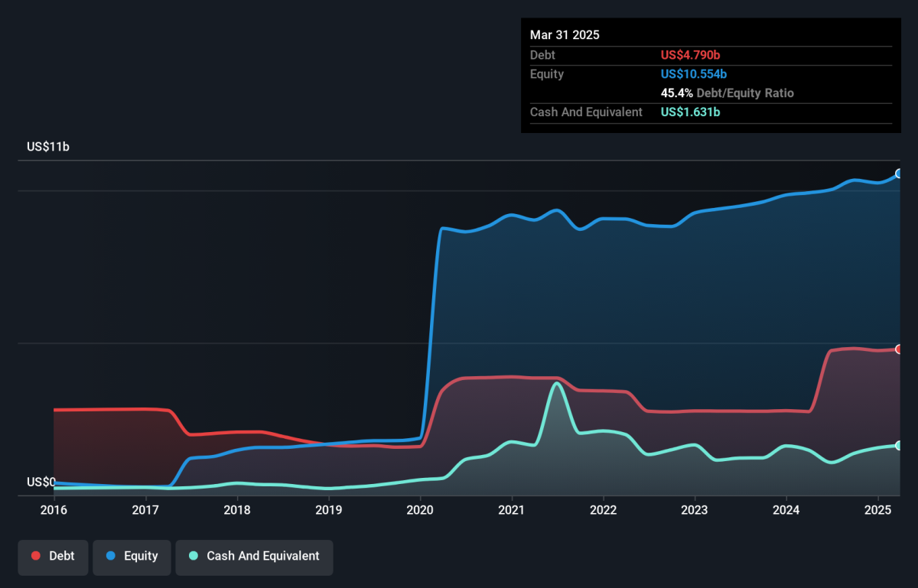Select the 2025 x-axis label
918x588 pixels.
877,510
